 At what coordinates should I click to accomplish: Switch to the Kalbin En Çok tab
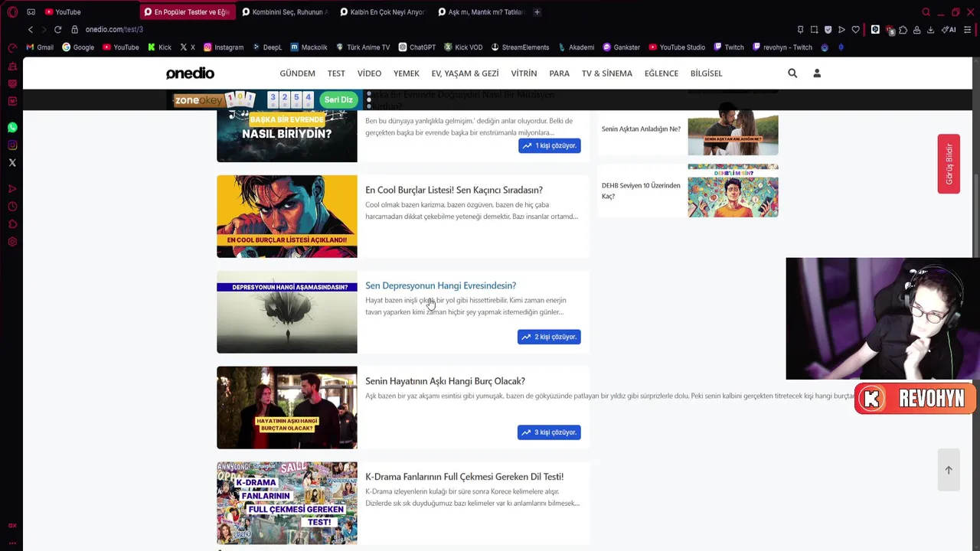(382, 12)
